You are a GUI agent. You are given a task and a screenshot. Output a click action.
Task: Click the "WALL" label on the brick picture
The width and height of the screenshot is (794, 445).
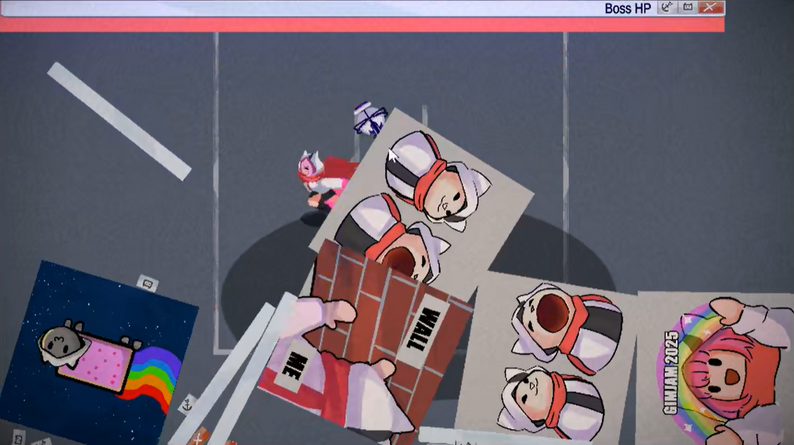point(423,329)
